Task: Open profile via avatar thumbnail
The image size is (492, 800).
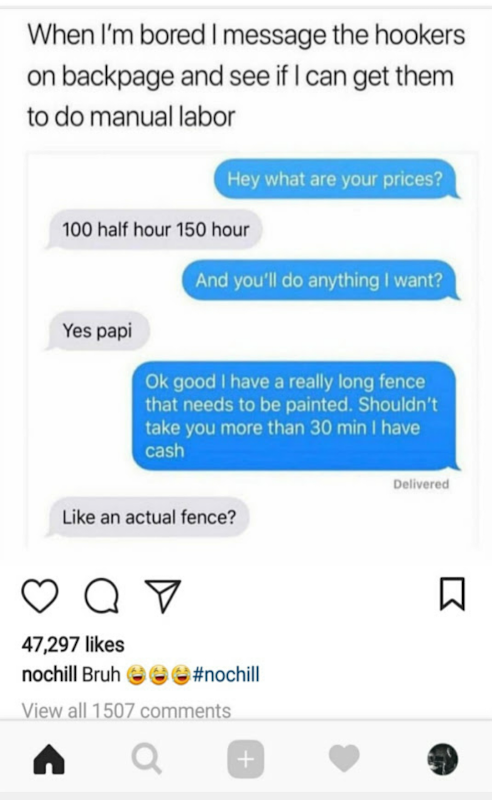Action: (442, 759)
